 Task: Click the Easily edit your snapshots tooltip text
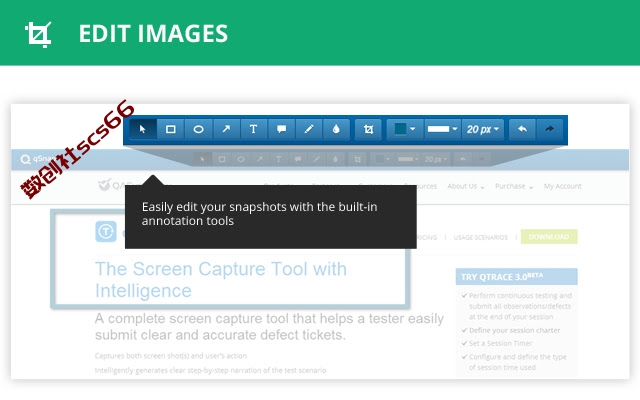260,214
